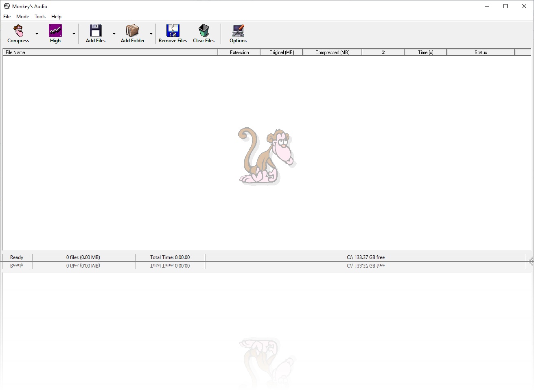Screen dimensions: 534x392
Task: Select the High compression level icon
Action: tap(55, 30)
